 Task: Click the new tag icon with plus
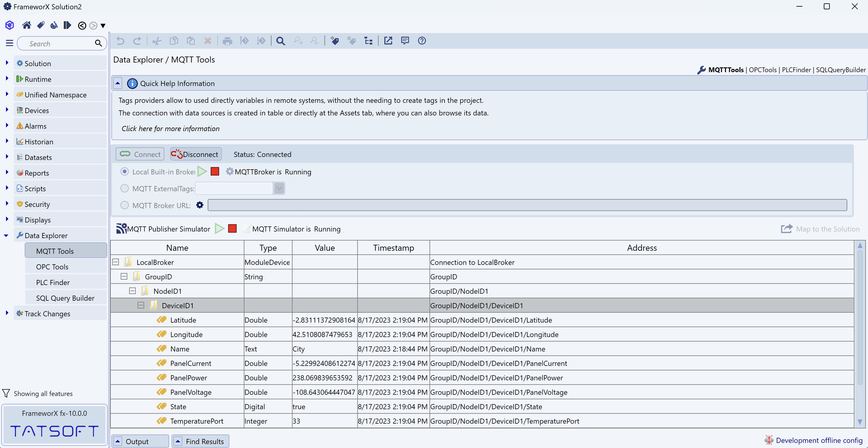pos(335,41)
